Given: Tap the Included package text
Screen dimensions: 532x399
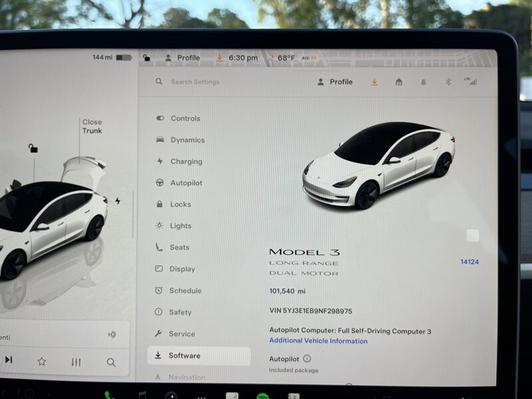Looking at the screenshot, I should click(x=293, y=370).
